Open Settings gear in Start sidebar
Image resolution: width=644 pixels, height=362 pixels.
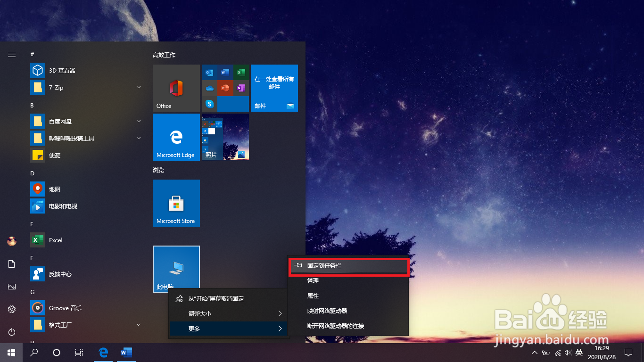click(12, 309)
